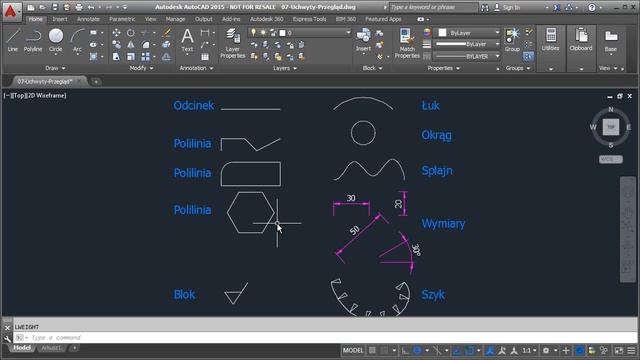Click the Customization menu icon in status bar

631,350
